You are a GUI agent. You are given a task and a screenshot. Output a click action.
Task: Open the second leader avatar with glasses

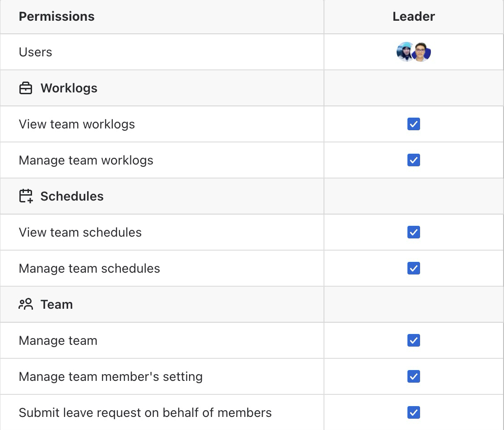421,52
